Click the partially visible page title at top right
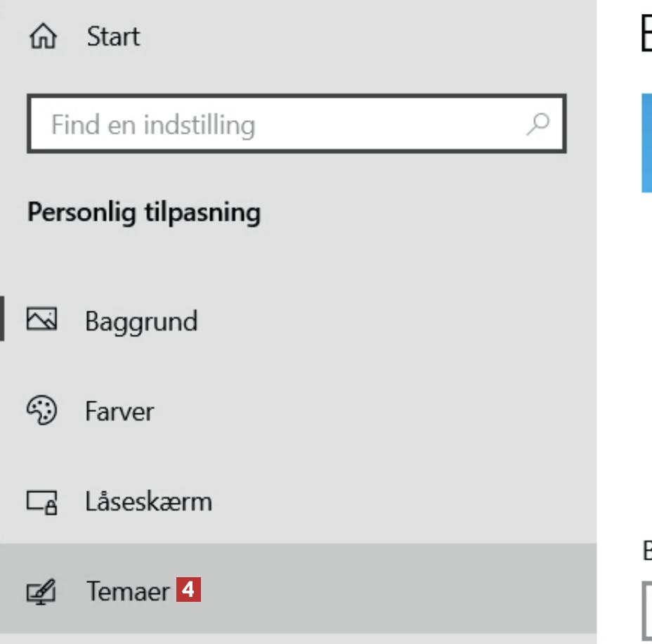 point(646,33)
